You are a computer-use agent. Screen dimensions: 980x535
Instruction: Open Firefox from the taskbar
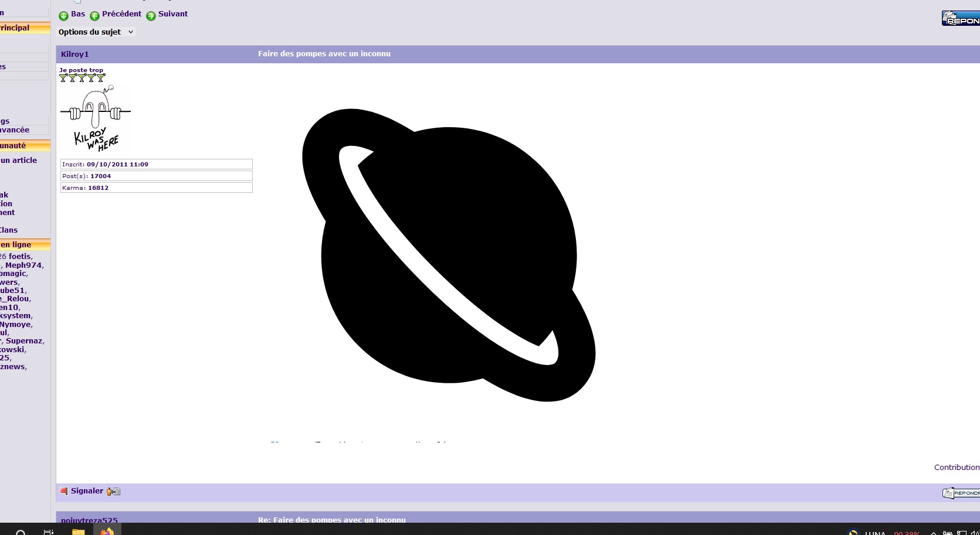click(x=107, y=531)
